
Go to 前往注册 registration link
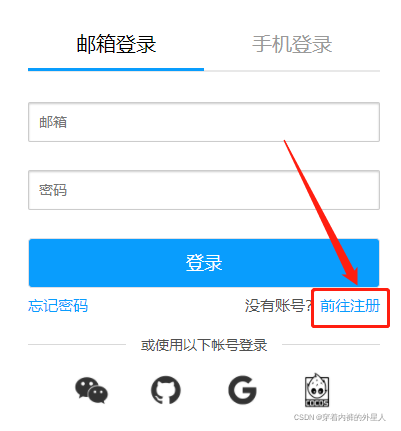(350, 306)
